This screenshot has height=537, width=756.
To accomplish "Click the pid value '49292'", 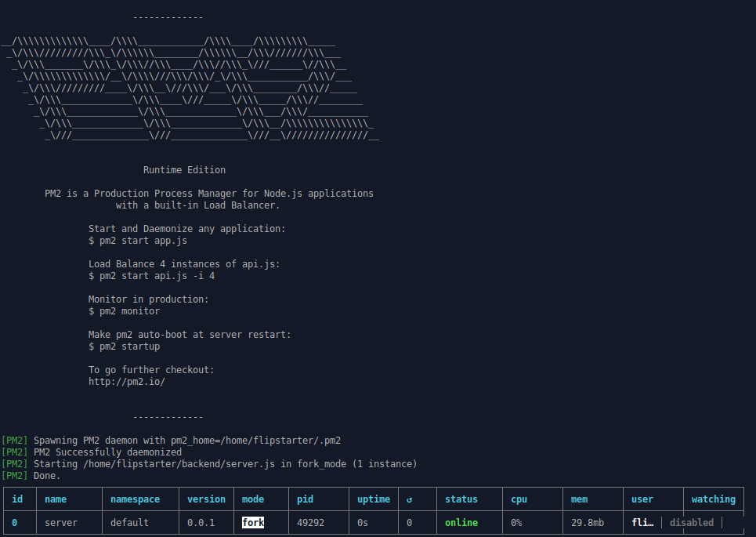I will point(310,523).
